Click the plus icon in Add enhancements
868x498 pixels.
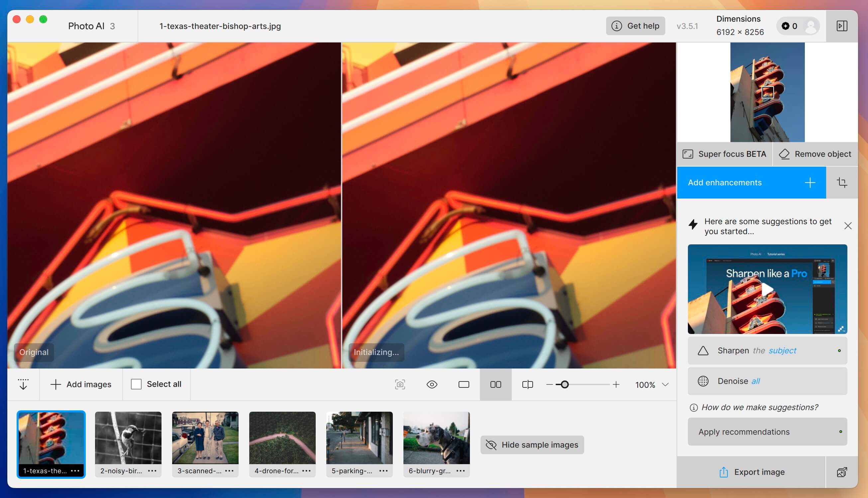[810, 183]
